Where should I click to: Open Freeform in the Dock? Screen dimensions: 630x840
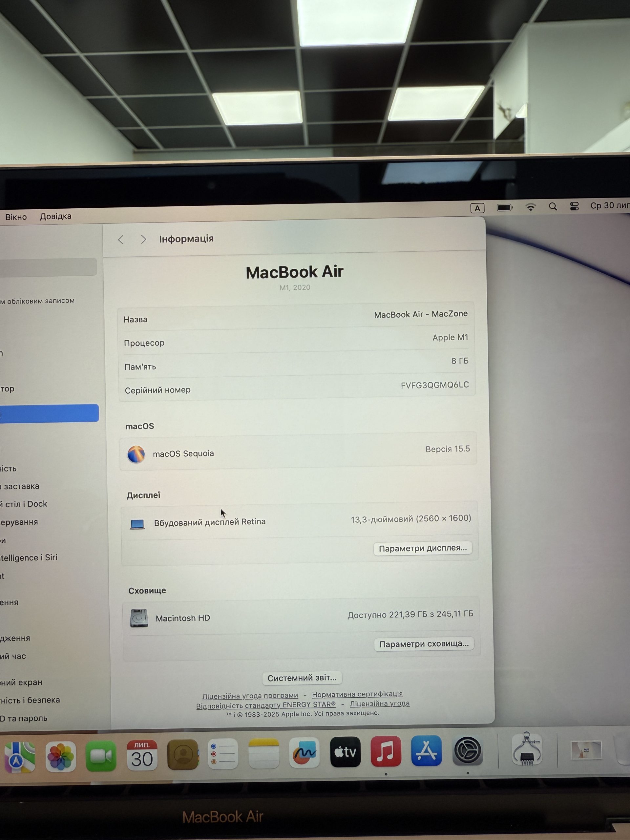(x=304, y=752)
